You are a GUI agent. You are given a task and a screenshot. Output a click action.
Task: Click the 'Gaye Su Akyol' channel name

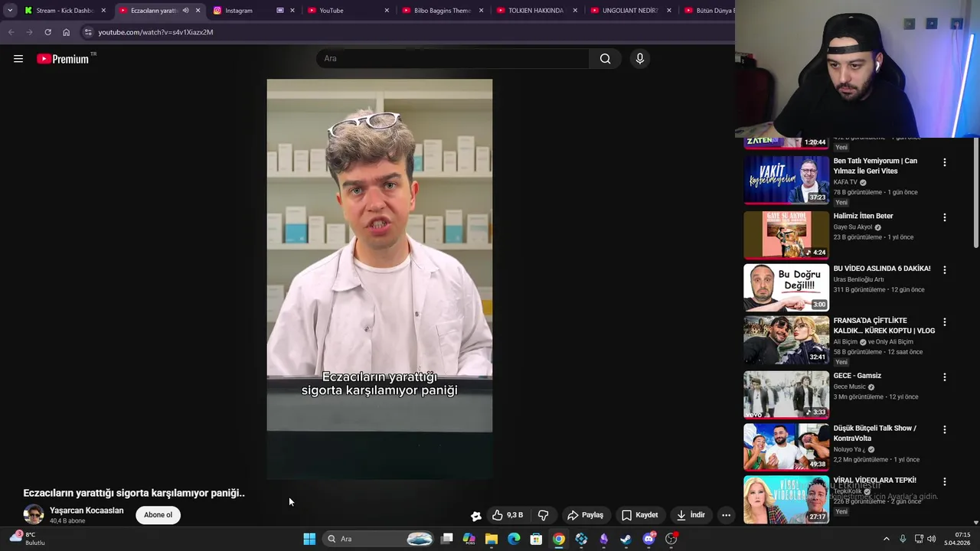pyautogui.click(x=853, y=227)
